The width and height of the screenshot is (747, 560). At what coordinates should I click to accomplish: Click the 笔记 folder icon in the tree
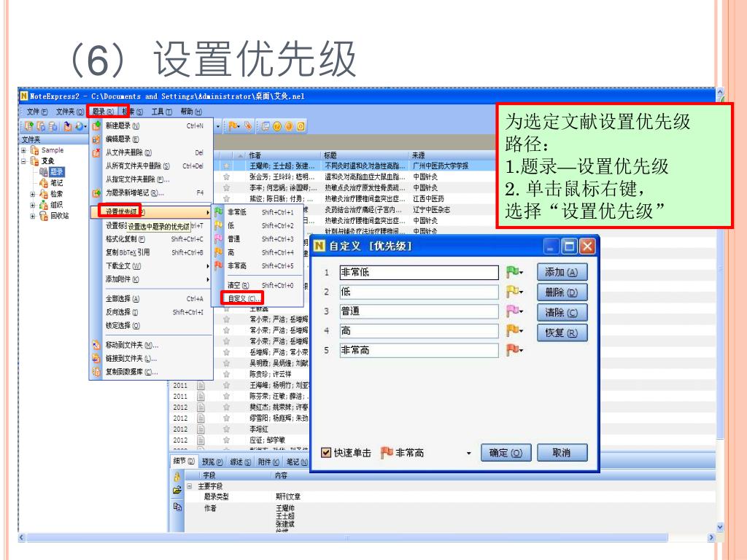pos(43,183)
